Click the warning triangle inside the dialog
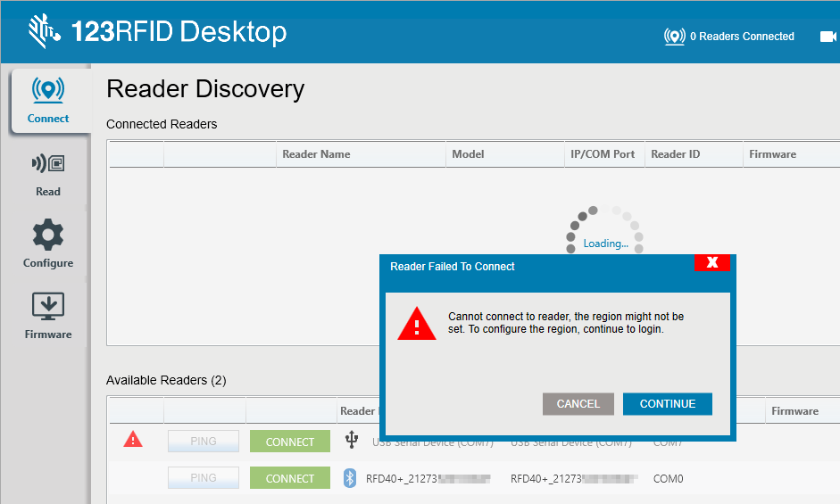The height and width of the screenshot is (504, 840). coord(416,323)
